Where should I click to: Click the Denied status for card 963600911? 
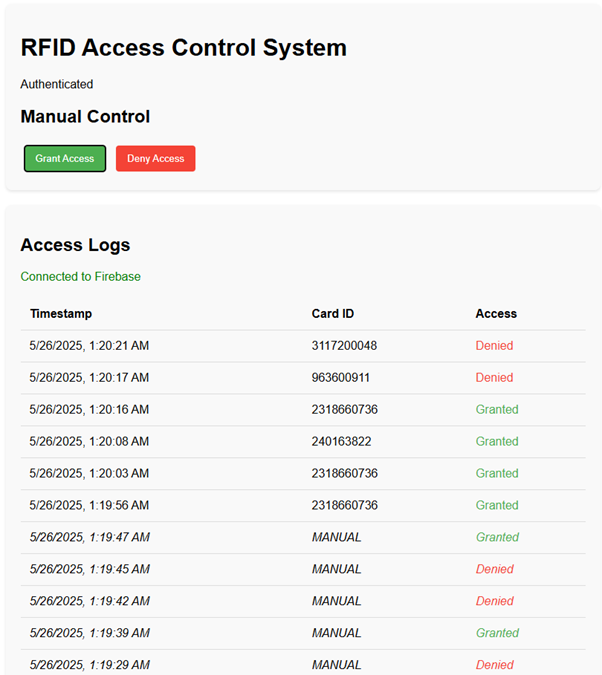tap(494, 378)
